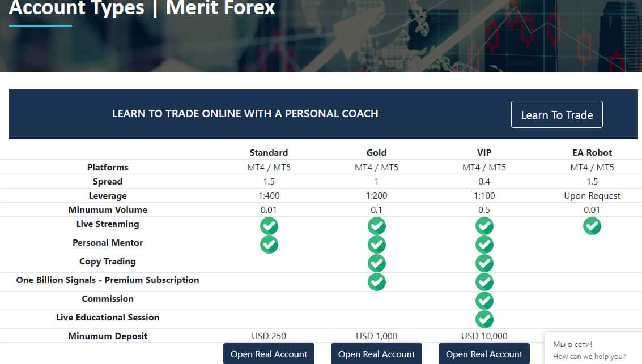
Task: Click VIP Live Educational Session checkmark
Action: [x=484, y=319]
